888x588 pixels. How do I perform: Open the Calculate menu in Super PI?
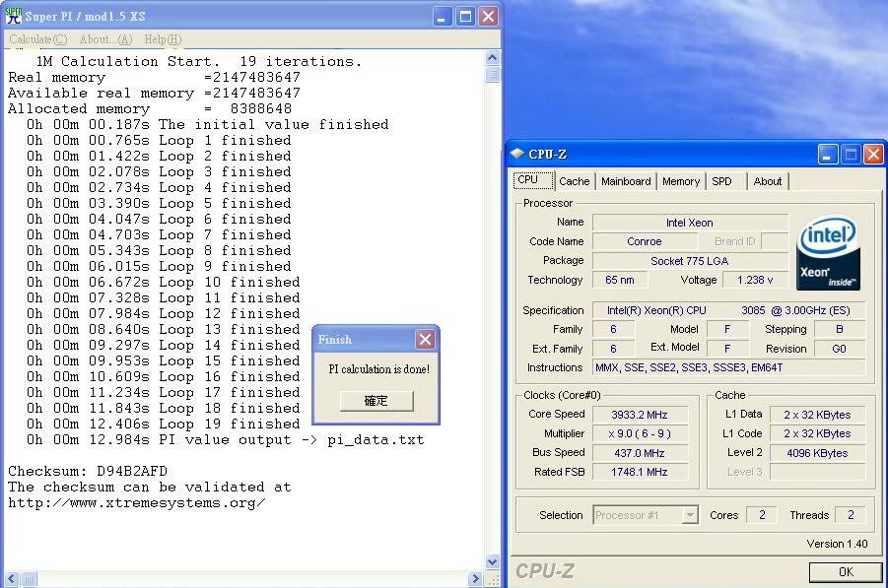point(38,39)
